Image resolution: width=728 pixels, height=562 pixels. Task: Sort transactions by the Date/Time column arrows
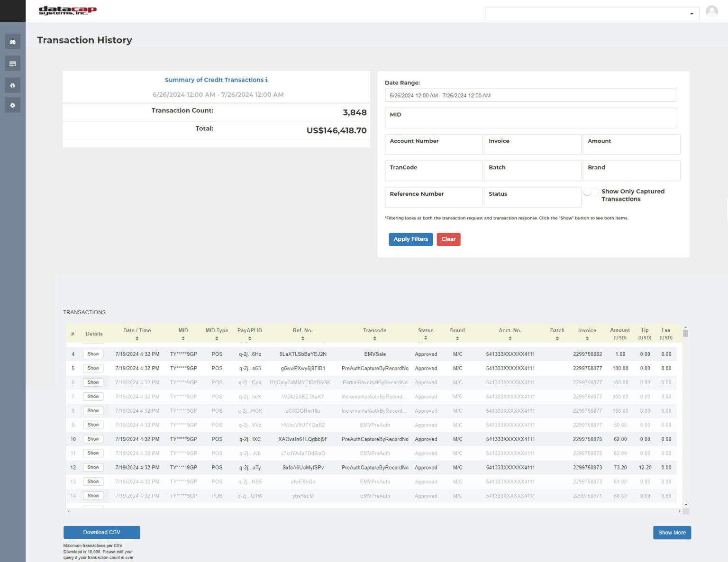[137, 338]
